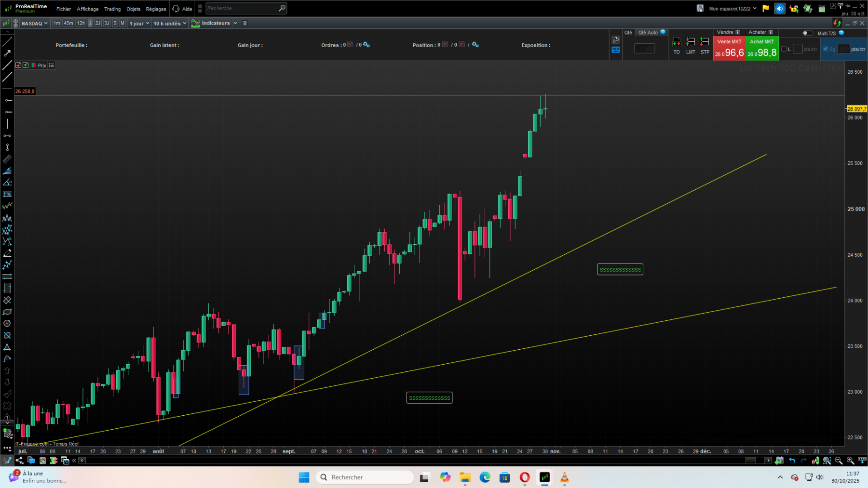
Task: Open the Objets menu
Action: click(133, 9)
